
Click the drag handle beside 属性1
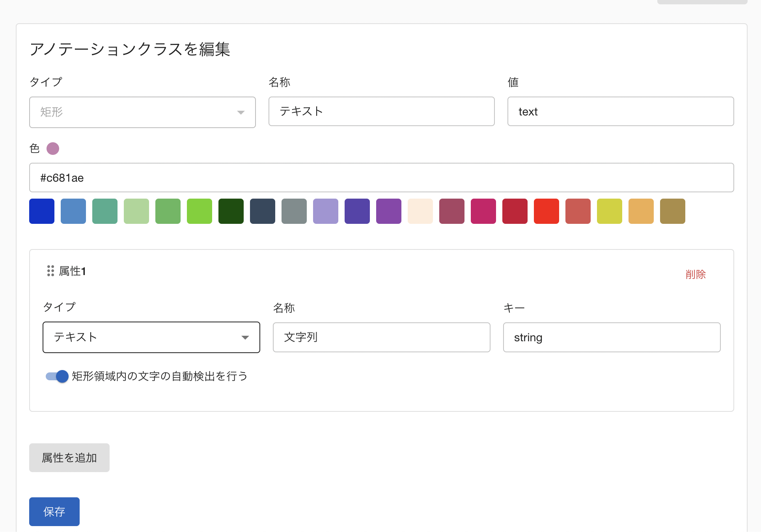(50, 271)
